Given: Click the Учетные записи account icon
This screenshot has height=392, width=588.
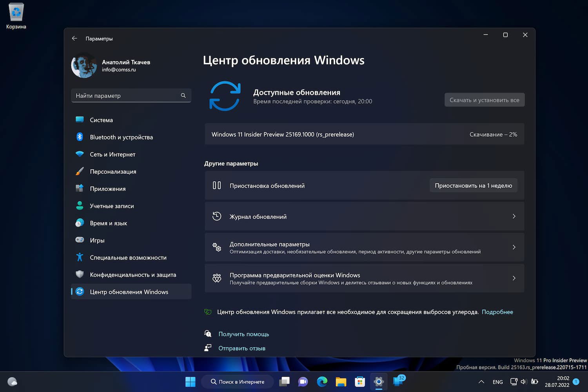Looking at the screenshot, I should [80, 205].
